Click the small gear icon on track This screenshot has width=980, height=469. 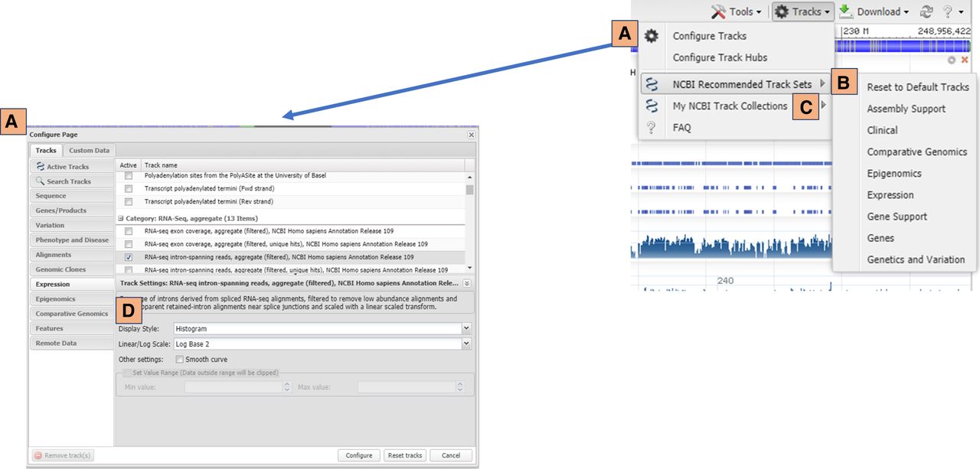(x=952, y=60)
